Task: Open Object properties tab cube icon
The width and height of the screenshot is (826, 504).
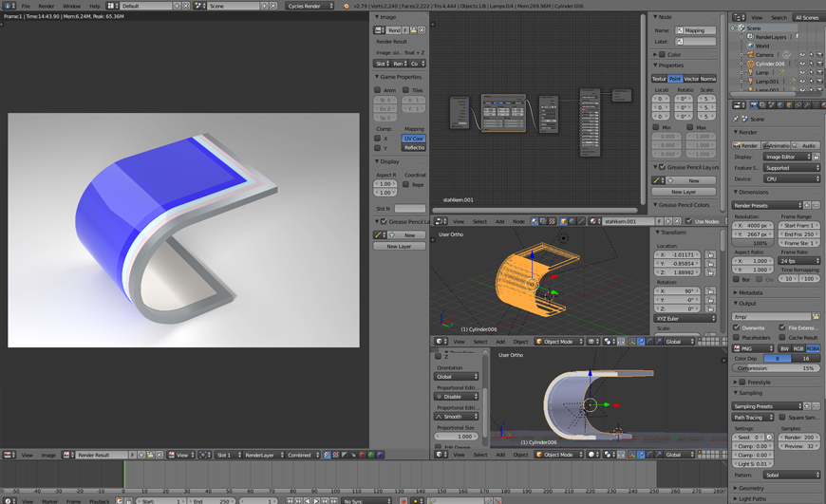Action: click(x=790, y=105)
